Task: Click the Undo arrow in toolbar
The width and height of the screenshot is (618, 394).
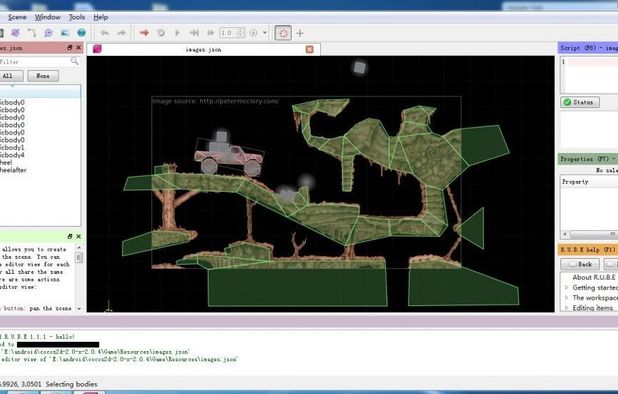Action: (104, 33)
